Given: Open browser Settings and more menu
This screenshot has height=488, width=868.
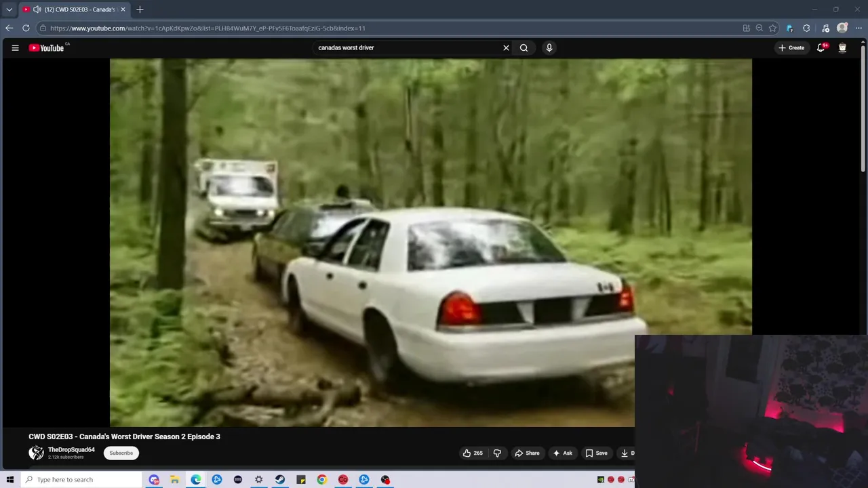Looking at the screenshot, I should [859, 28].
